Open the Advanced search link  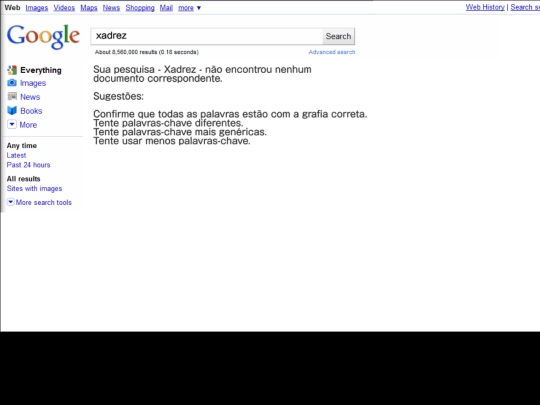[332, 52]
